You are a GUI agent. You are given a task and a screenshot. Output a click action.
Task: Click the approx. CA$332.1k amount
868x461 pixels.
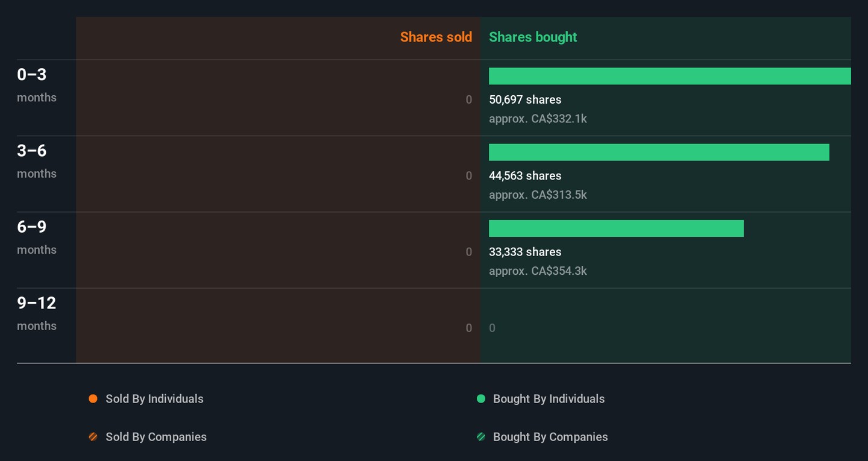(x=538, y=119)
